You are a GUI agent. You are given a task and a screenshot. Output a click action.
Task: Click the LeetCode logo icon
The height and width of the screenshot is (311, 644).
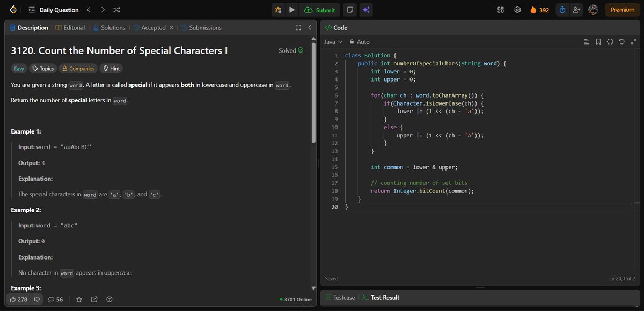tap(13, 10)
